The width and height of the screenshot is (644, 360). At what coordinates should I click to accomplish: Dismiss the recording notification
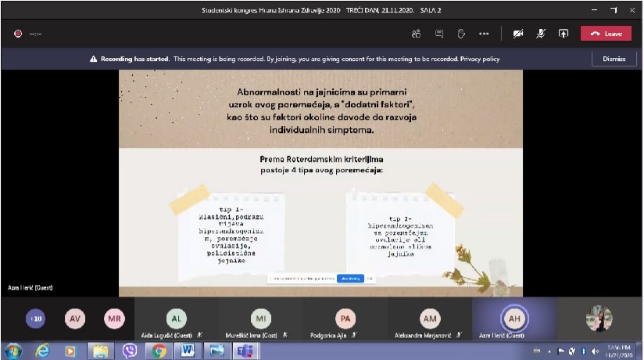pyautogui.click(x=614, y=59)
